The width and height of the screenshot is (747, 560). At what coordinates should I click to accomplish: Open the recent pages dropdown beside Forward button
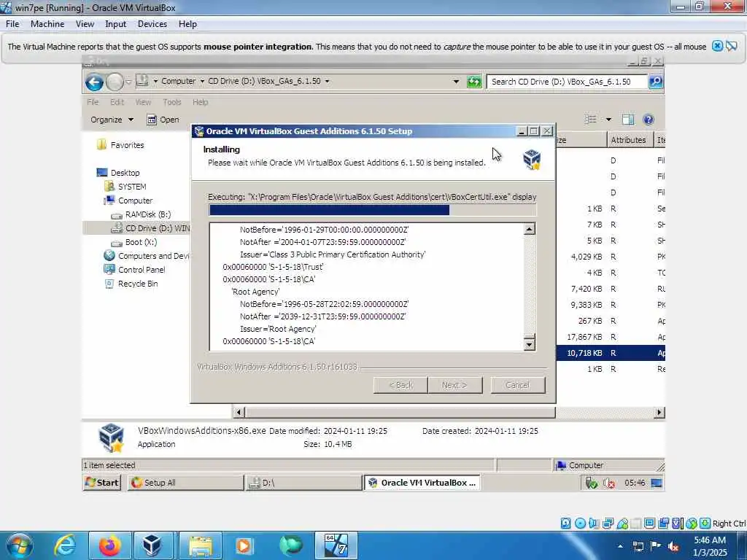pyautogui.click(x=128, y=82)
